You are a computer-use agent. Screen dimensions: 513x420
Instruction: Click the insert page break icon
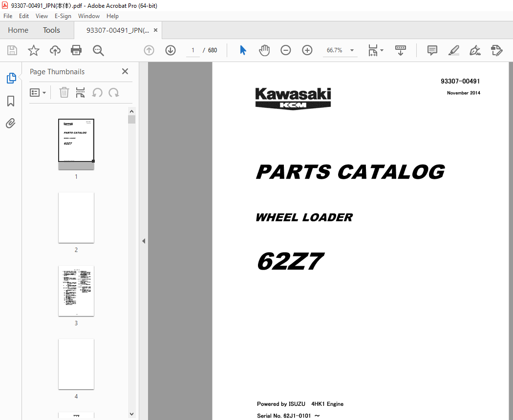tap(80, 93)
